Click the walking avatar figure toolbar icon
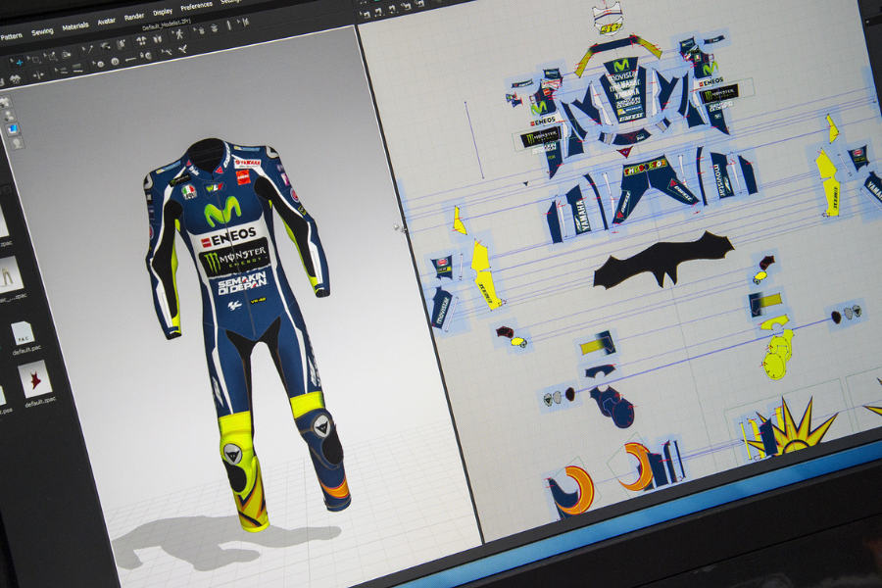Viewport: 882px width, 588px height. 180,33
